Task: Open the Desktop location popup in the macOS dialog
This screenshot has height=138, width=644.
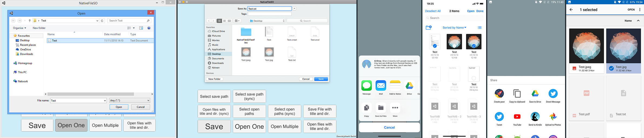Action: 267,21
